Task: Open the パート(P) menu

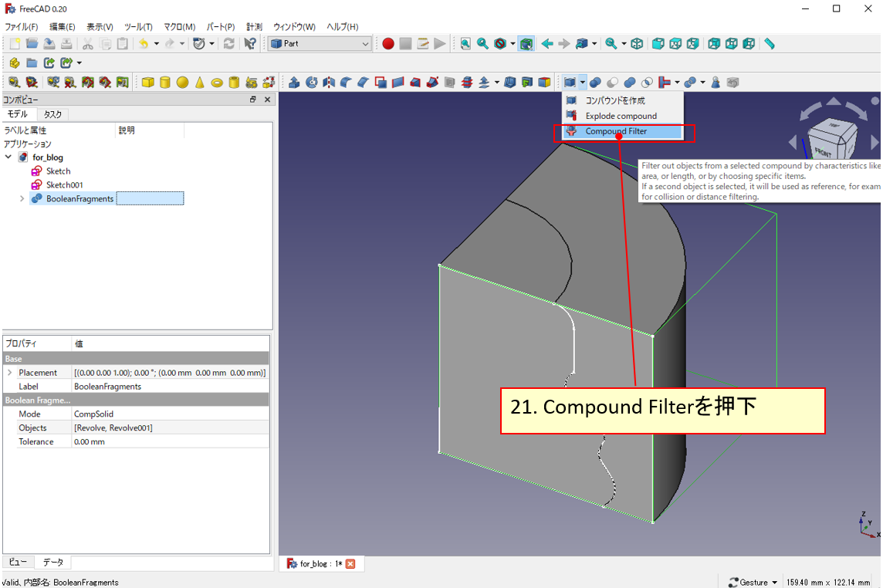Action: [221, 26]
